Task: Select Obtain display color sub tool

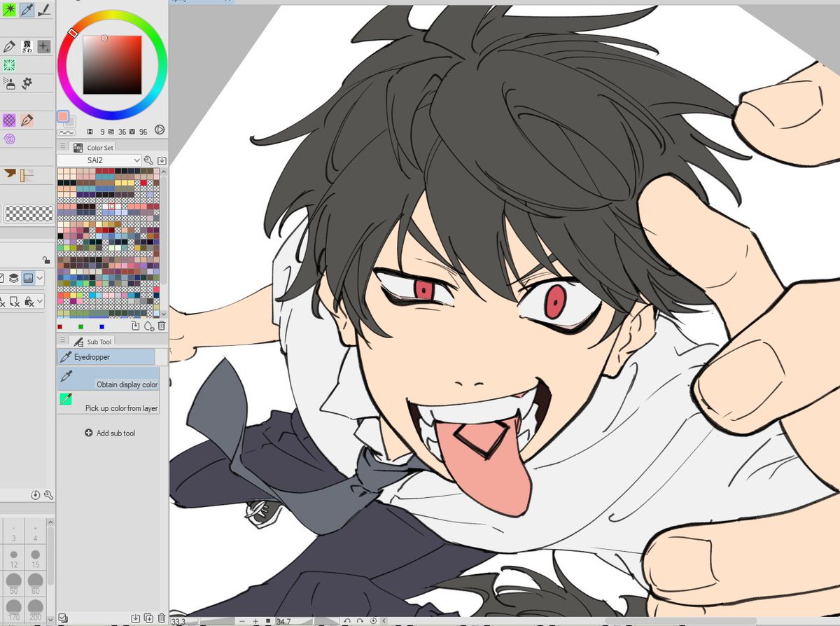Action: (108, 379)
